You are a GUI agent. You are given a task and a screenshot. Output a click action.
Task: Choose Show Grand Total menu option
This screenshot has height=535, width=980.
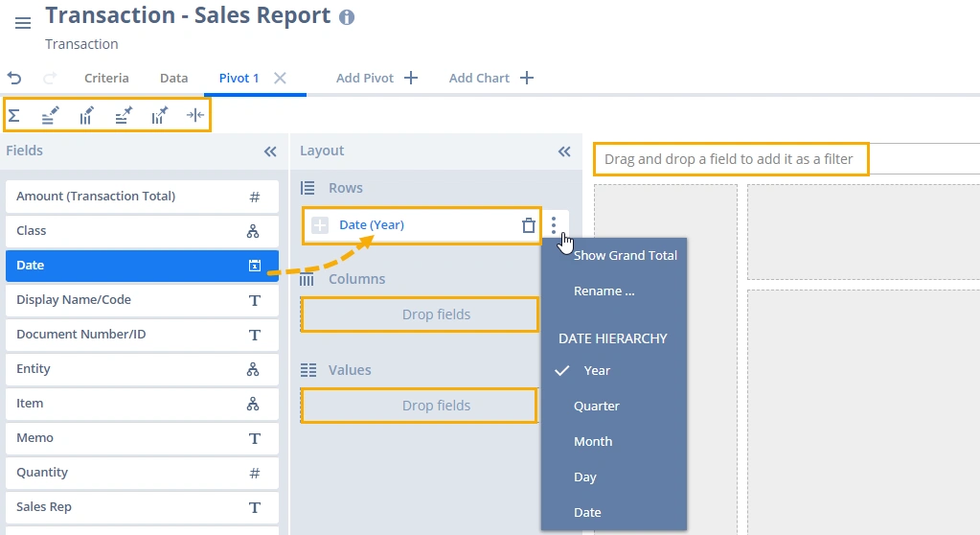pos(625,256)
